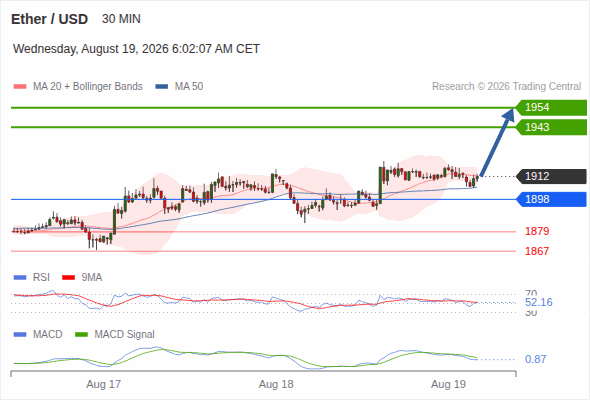Click the MA 20 Bollinger Bands legend swatch
The image size is (590, 400).
tap(20, 87)
